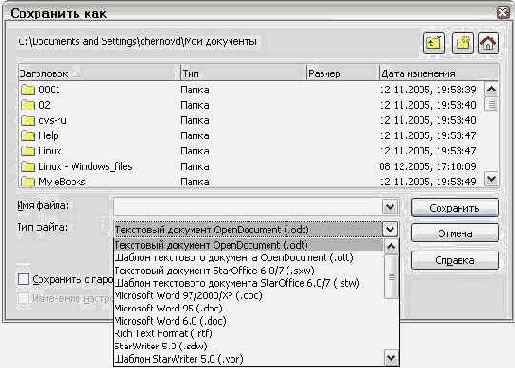Sort the file list by 'Тип' column header
Screen dimensions: 515x368
[x=243, y=73]
